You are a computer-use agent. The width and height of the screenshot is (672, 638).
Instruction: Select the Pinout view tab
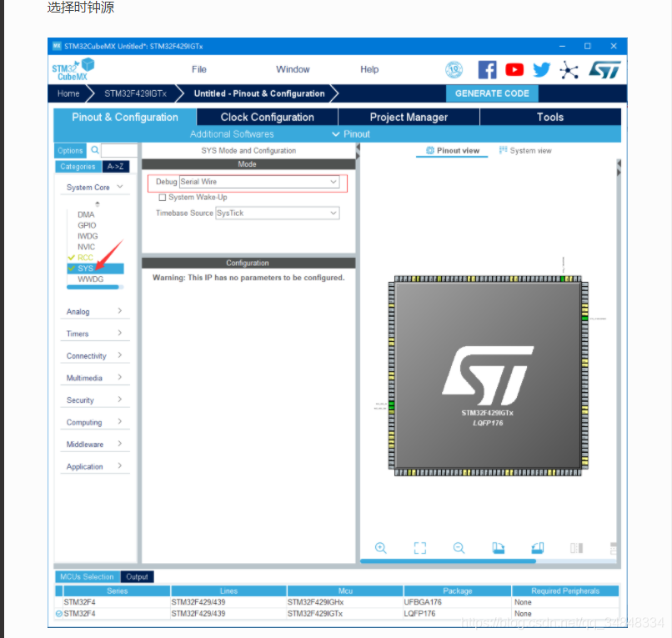(453, 150)
